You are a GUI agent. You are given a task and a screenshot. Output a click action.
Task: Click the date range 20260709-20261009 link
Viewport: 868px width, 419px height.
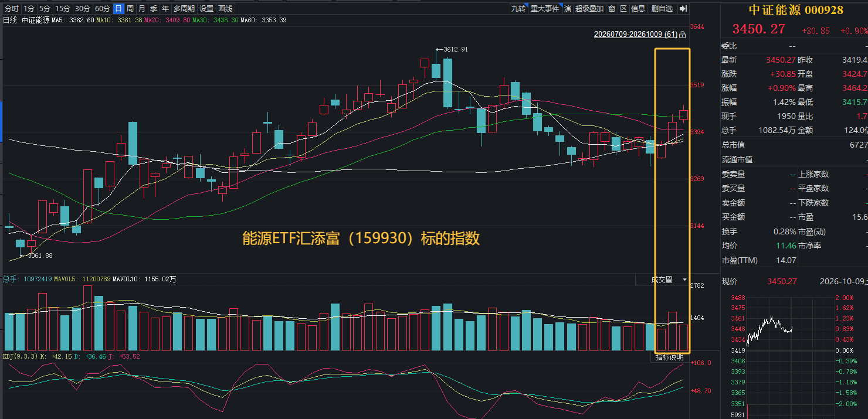(636, 35)
